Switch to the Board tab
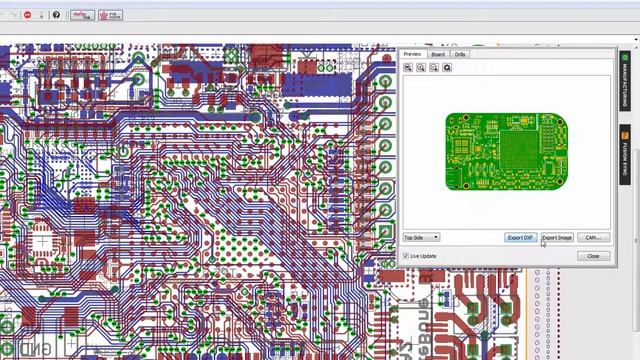Image resolution: width=640 pixels, height=360 pixels. click(438, 54)
